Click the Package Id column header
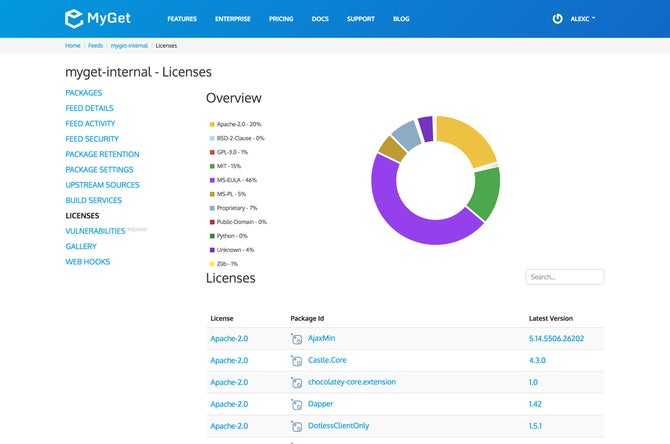 point(307,318)
